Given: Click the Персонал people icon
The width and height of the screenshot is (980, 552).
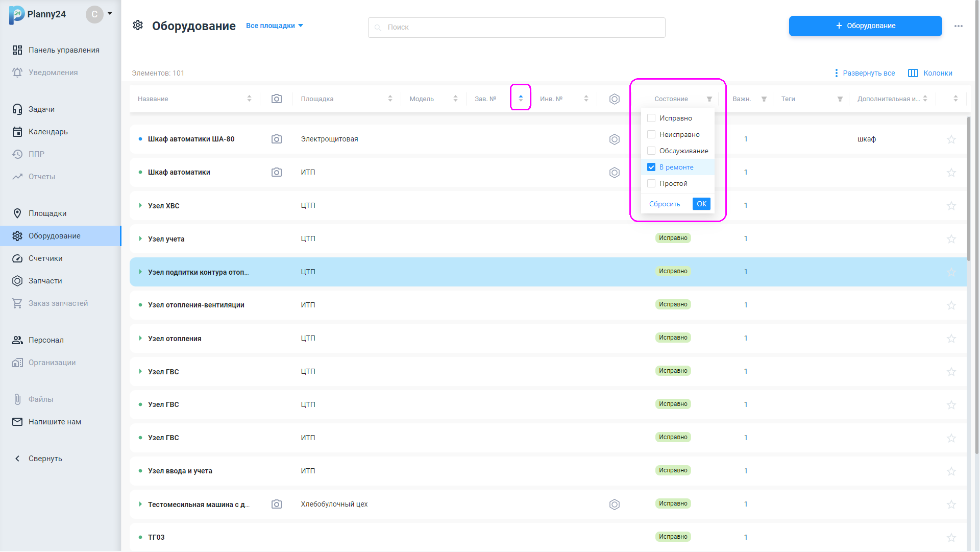Looking at the screenshot, I should tap(17, 340).
